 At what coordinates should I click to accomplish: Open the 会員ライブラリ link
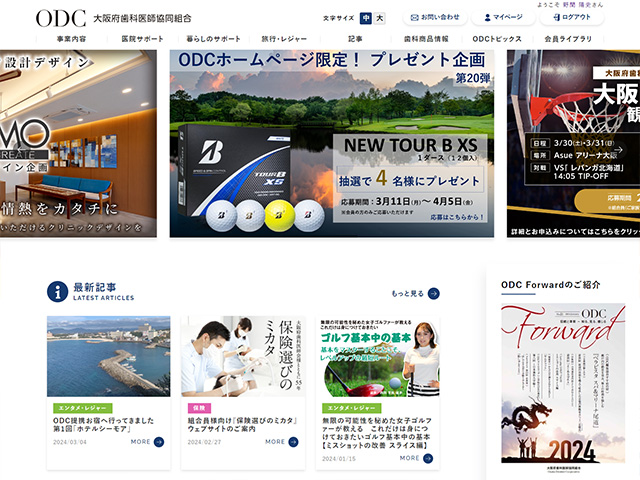[567, 38]
